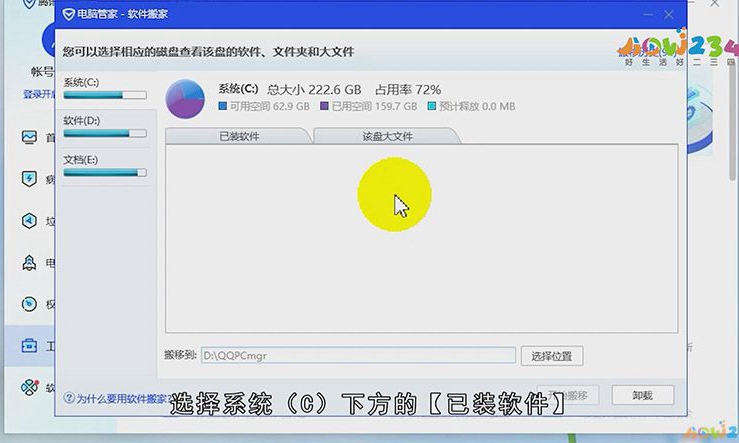This screenshot has width=739, height=443.
Task: Open the 为什么要用软件搬家 help link
Action: (x=123, y=399)
